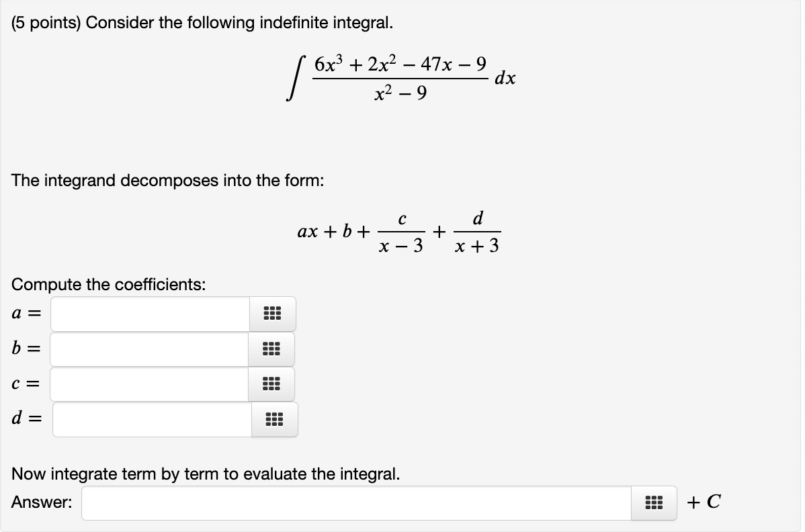Open the equation editor beside the Answer field

[x=653, y=502]
